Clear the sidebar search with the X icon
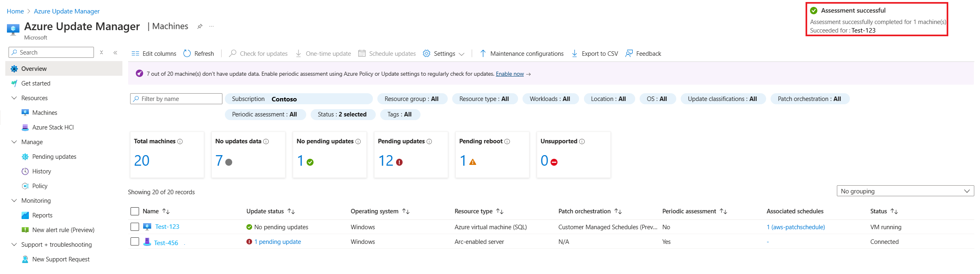Viewport: 980px width, 274px height. pyautogui.click(x=102, y=53)
